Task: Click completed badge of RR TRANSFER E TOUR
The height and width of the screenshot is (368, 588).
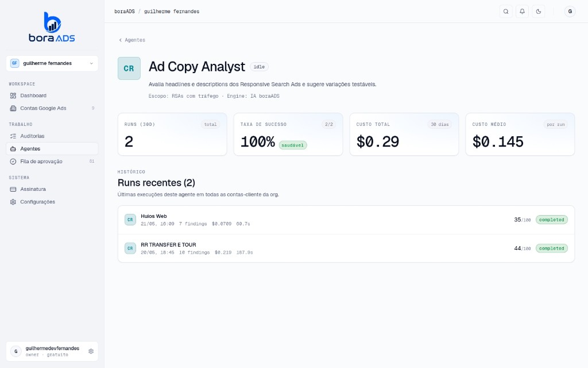Action: pos(552,248)
